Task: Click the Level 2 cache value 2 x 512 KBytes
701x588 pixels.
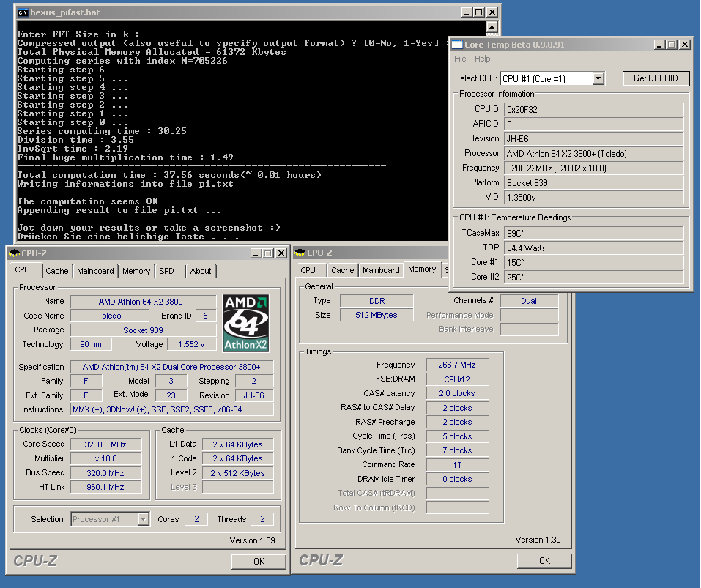Action: [238, 473]
